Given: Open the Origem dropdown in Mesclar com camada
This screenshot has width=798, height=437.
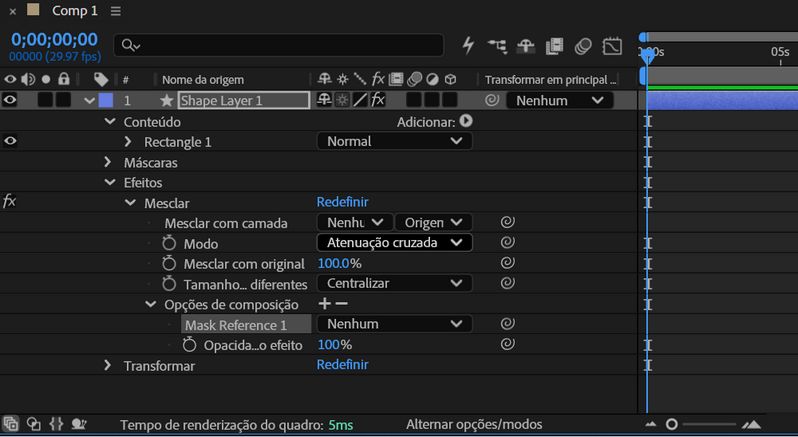Looking at the screenshot, I should coord(433,222).
